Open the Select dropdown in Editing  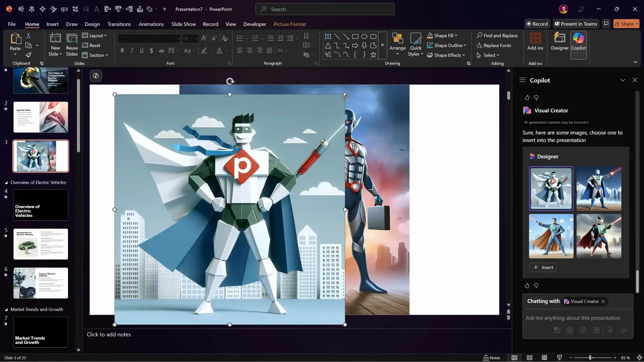coord(488,55)
